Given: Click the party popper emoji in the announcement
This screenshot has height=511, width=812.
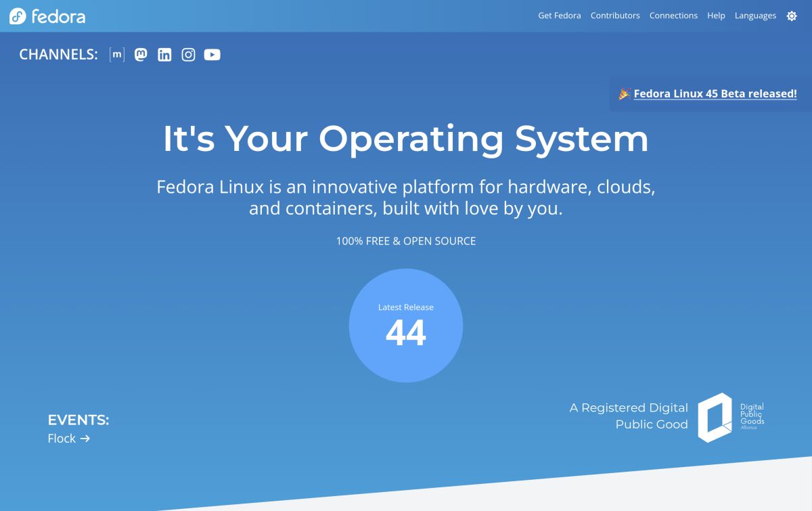Looking at the screenshot, I should [625, 93].
